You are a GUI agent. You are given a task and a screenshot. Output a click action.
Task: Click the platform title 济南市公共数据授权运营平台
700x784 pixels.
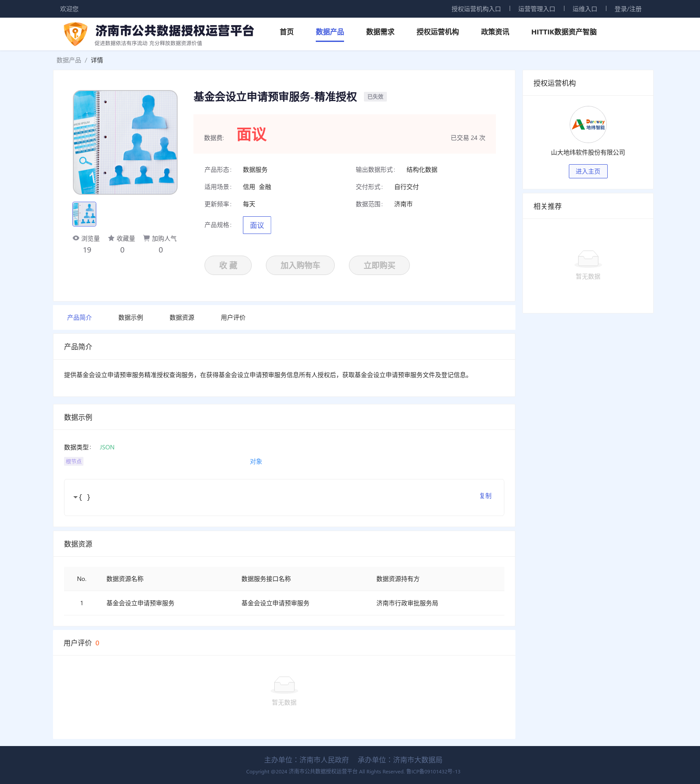pyautogui.click(x=175, y=30)
